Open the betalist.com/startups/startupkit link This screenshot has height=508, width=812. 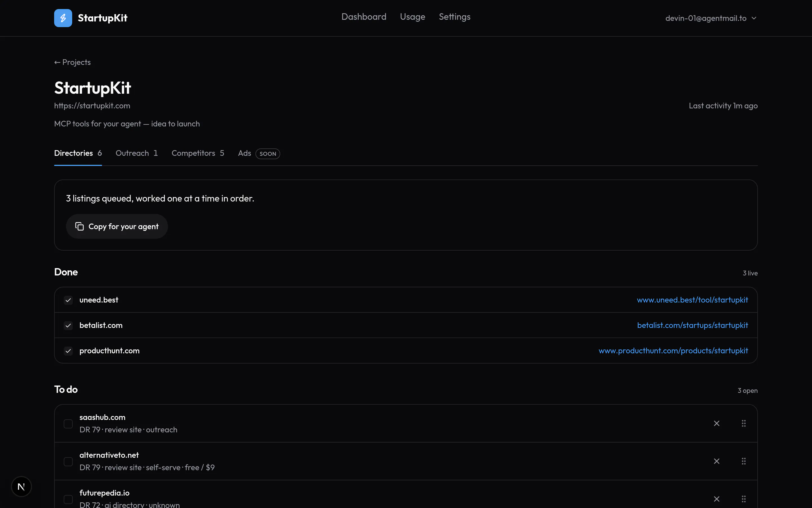(692, 325)
